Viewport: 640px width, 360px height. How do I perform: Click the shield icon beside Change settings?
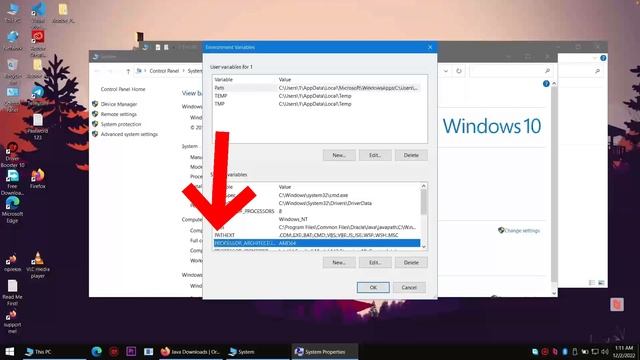[x=501, y=230]
